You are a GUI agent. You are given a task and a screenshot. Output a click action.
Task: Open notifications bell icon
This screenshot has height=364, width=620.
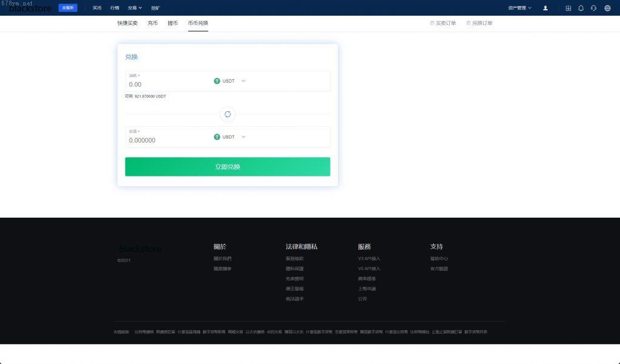click(581, 8)
